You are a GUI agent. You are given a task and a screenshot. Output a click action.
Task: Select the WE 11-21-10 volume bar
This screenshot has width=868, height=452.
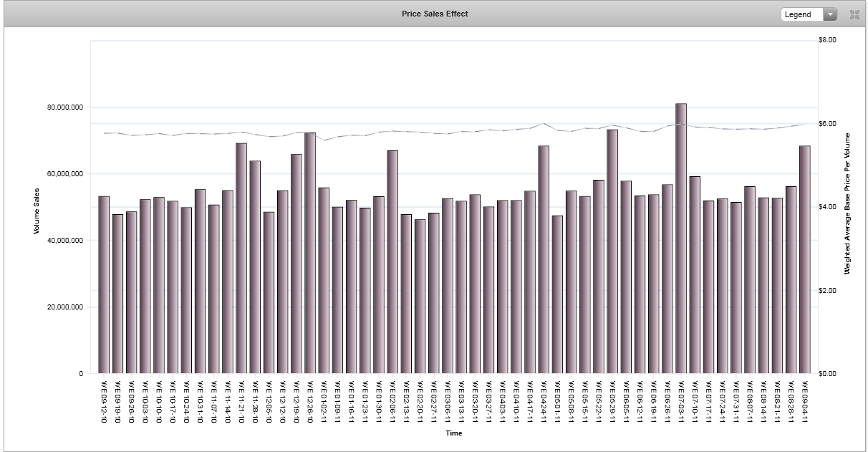pyautogui.click(x=241, y=258)
